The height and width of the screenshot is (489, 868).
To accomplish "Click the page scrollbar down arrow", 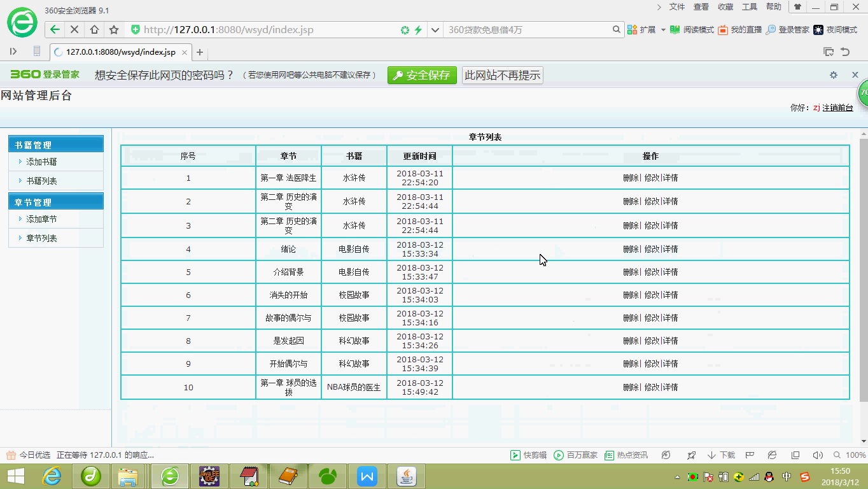I will tap(864, 441).
